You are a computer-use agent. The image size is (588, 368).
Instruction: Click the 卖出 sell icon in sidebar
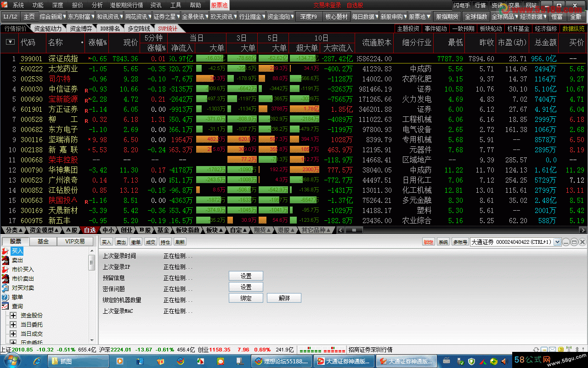[6, 260]
